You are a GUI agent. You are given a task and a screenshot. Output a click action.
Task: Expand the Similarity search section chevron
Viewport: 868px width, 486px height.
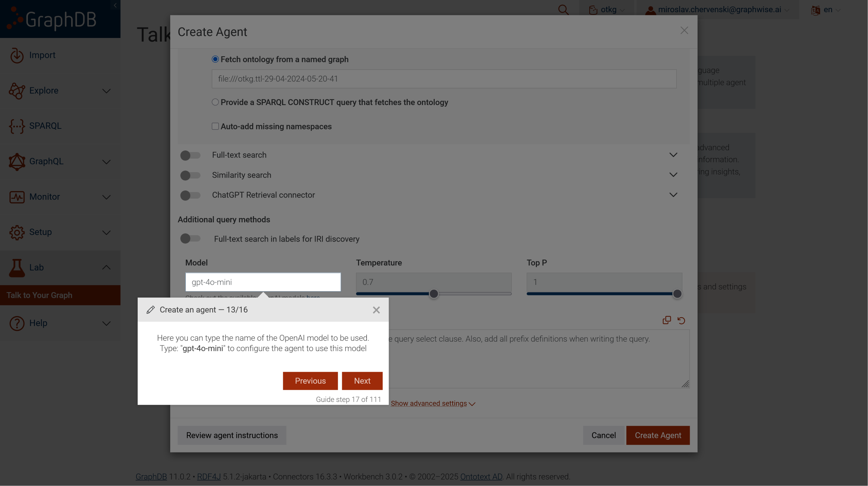click(673, 175)
